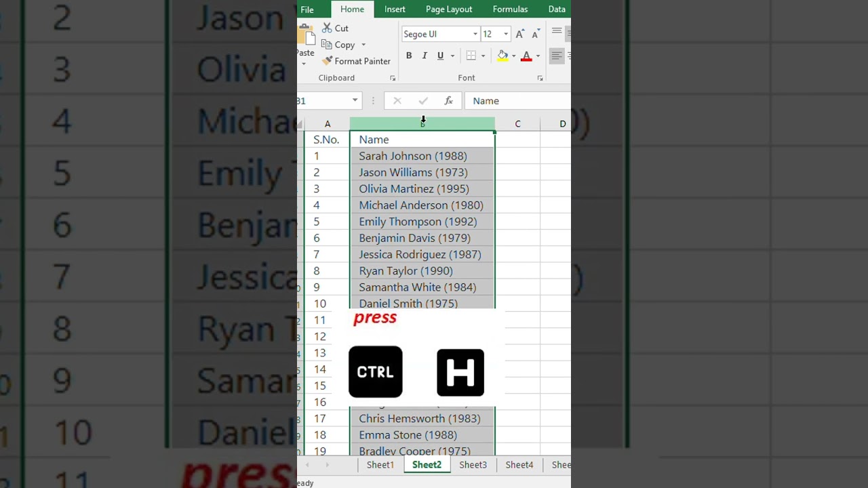Apply red Font Color A icon
Viewport: 868px width, 488px height.
[x=526, y=56]
